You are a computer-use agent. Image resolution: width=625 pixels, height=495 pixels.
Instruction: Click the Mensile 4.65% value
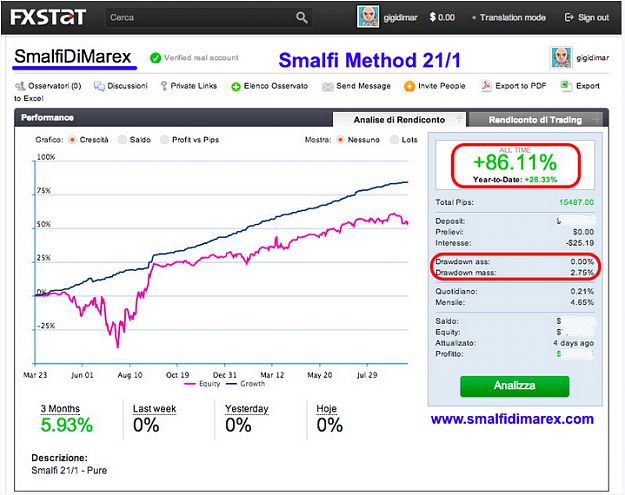(582, 302)
